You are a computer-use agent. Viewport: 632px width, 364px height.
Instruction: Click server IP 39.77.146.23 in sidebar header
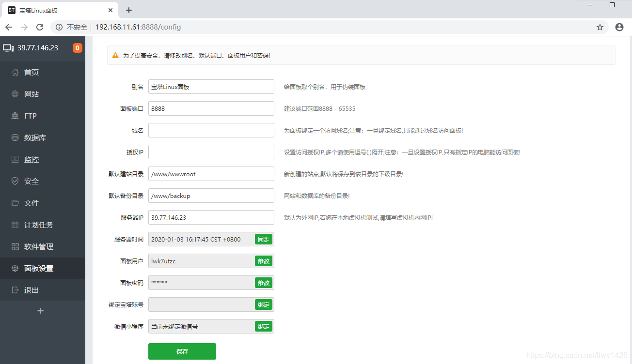click(38, 48)
